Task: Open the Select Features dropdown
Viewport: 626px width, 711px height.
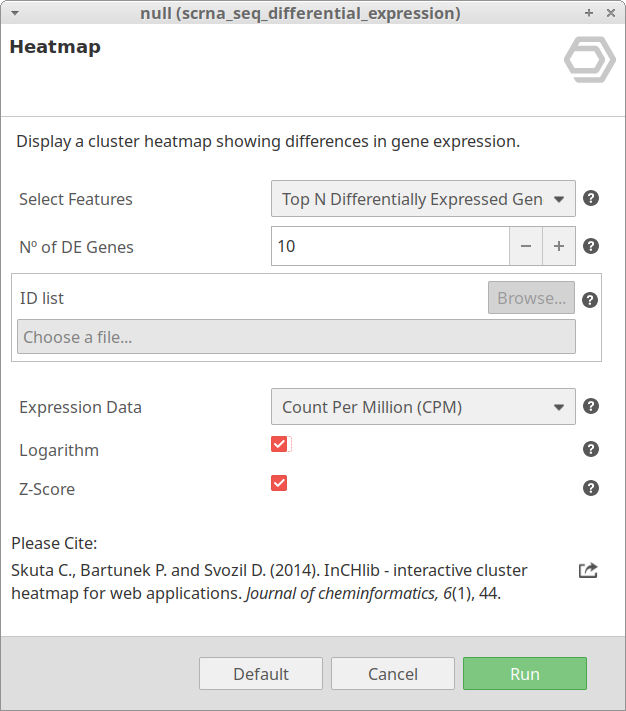Action: 423,199
